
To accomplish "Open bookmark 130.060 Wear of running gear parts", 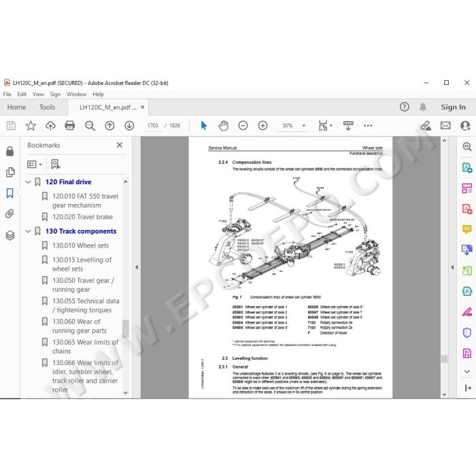I will [80, 326].
